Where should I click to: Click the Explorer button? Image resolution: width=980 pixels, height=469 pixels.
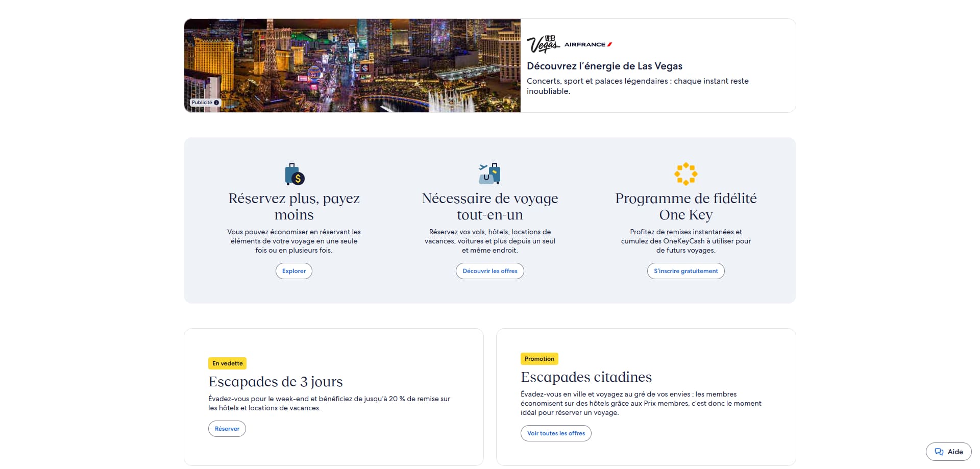pyautogui.click(x=294, y=271)
